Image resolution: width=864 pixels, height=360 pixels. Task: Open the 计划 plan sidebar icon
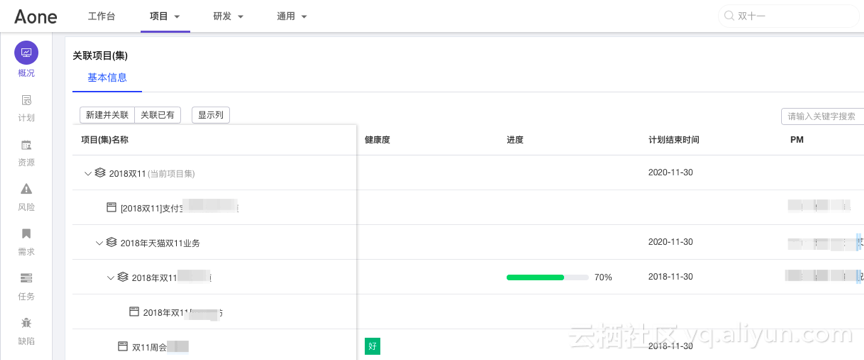(26, 100)
